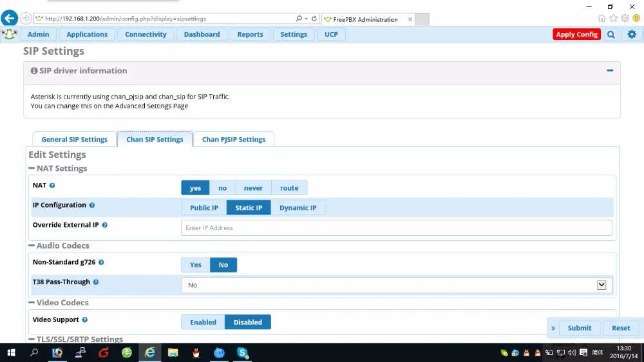Click the SIP driver information info icon
This screenshot has height=362, width=644.
pyautogui.click(x=34, y=71)
